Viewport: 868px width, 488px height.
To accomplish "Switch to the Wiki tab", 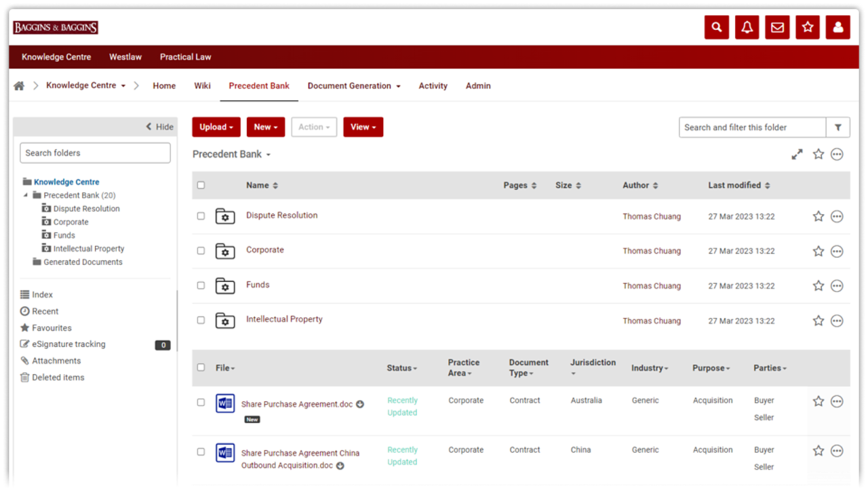I will [202, 86].
